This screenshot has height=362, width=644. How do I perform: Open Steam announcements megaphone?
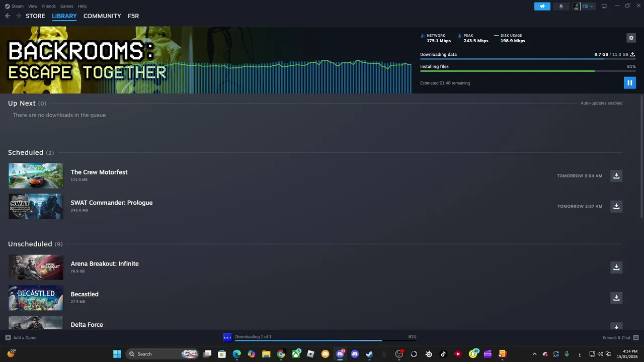[542, 6]
